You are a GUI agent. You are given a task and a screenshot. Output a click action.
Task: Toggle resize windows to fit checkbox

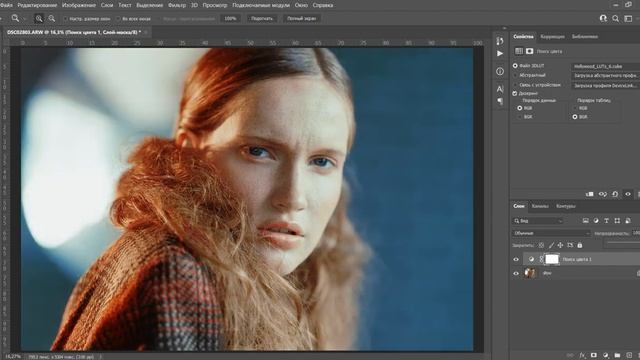[65, 19]
